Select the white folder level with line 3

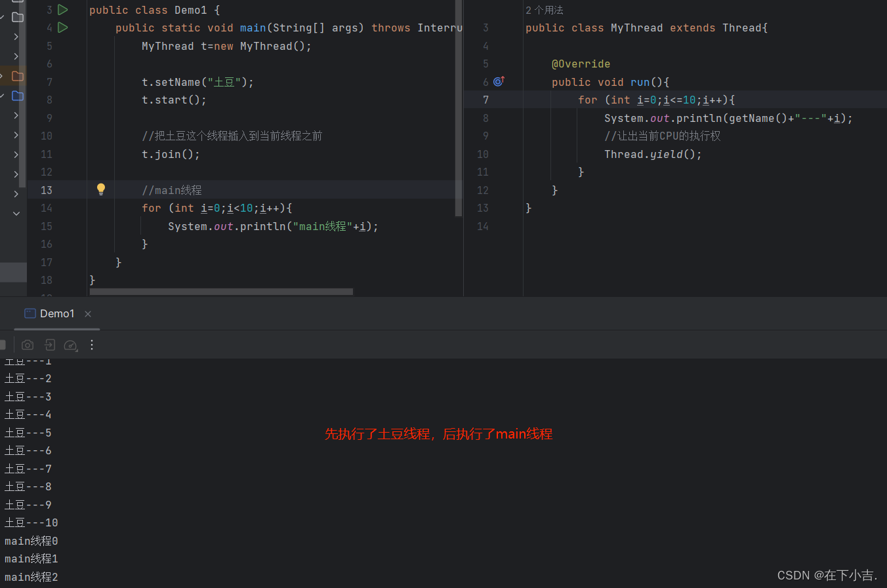click(x=18, y=17)
